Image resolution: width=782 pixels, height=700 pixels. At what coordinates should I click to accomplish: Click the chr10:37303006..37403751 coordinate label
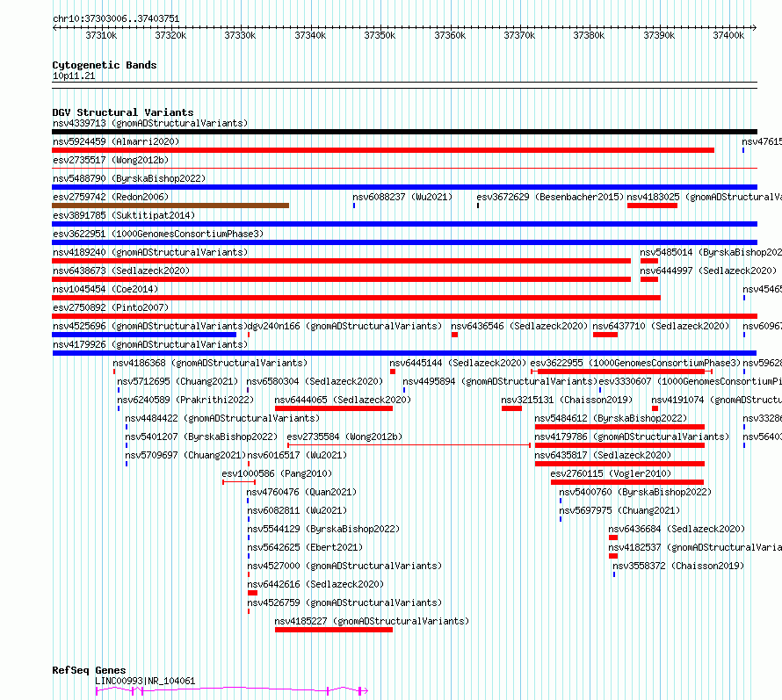(116, 18)
